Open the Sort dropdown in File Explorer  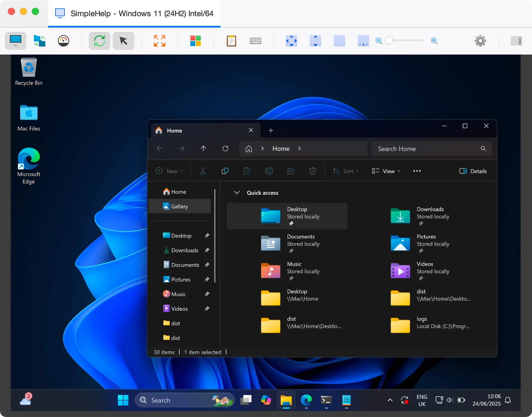coord(345,171)
